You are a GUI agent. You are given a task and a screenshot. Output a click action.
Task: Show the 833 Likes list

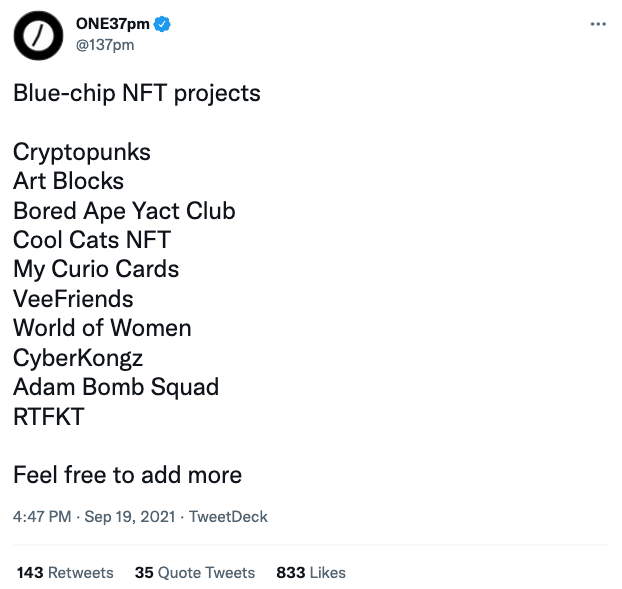pyautogui.click(x=311, y=573)
